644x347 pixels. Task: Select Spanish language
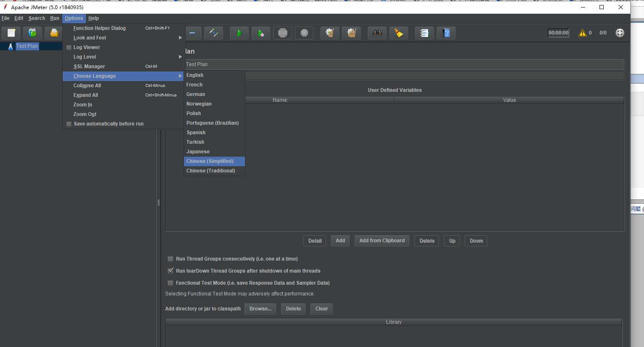(214, 133)
